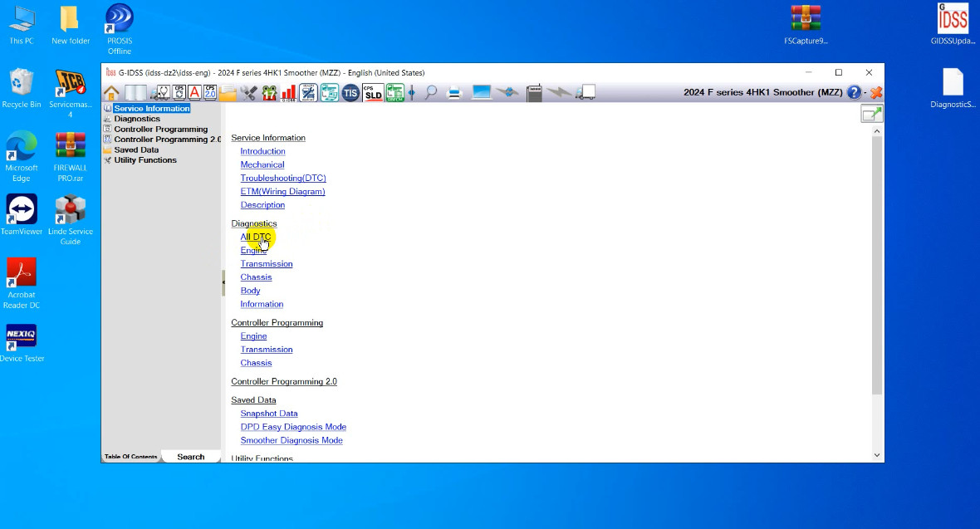
Task: Click the handheld radio device icon
Action: point(534,92)
